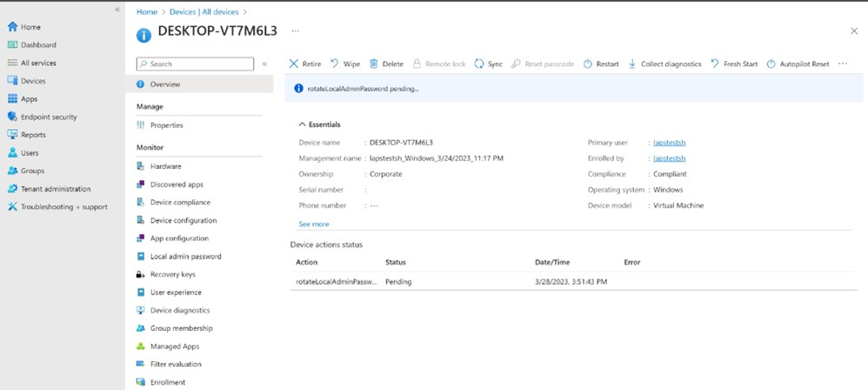Retire this device

point(305,64)
